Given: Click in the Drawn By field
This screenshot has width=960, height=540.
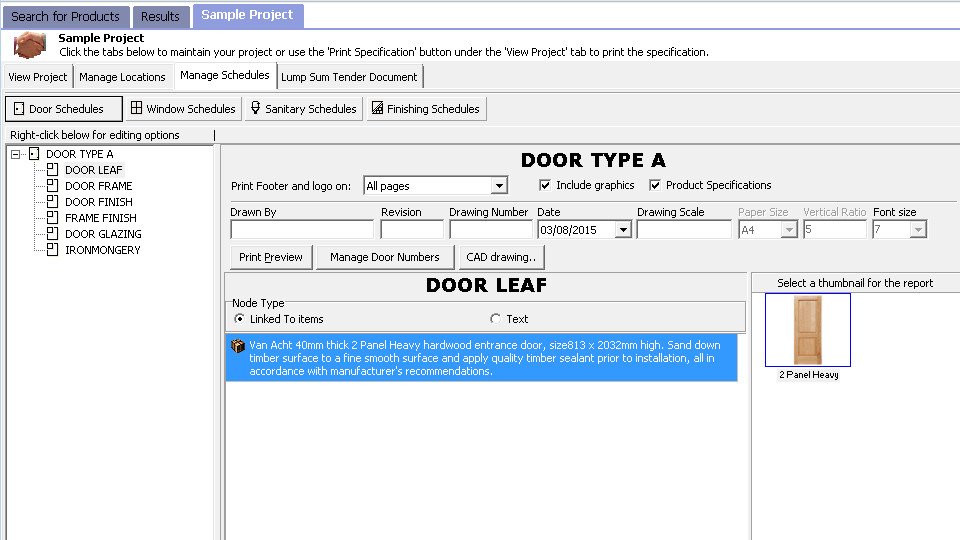Looking at the screenshot, I should click(x=302, y=230).
